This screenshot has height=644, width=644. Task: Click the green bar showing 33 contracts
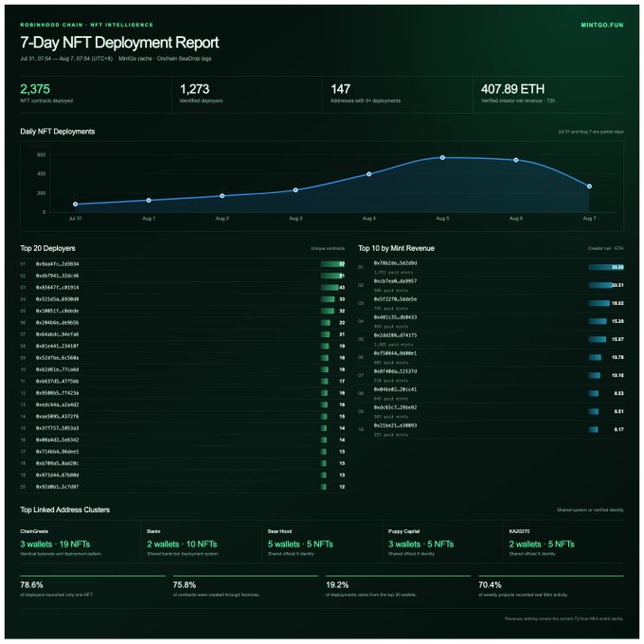328,299
